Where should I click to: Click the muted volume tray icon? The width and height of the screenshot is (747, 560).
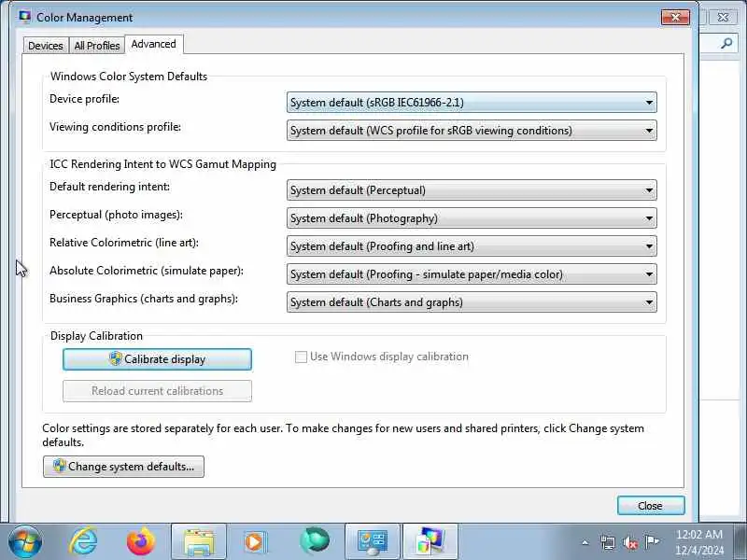coord(630,542)
